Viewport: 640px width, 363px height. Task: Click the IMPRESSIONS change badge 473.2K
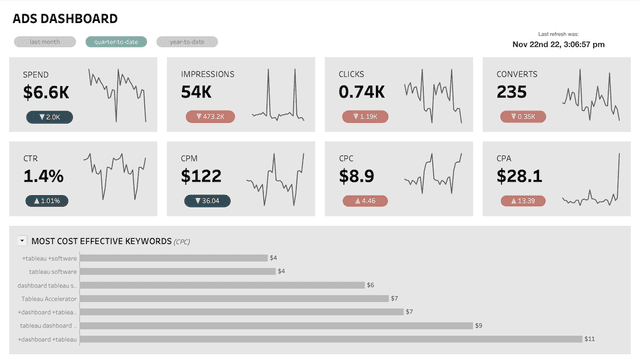[210, 117]
